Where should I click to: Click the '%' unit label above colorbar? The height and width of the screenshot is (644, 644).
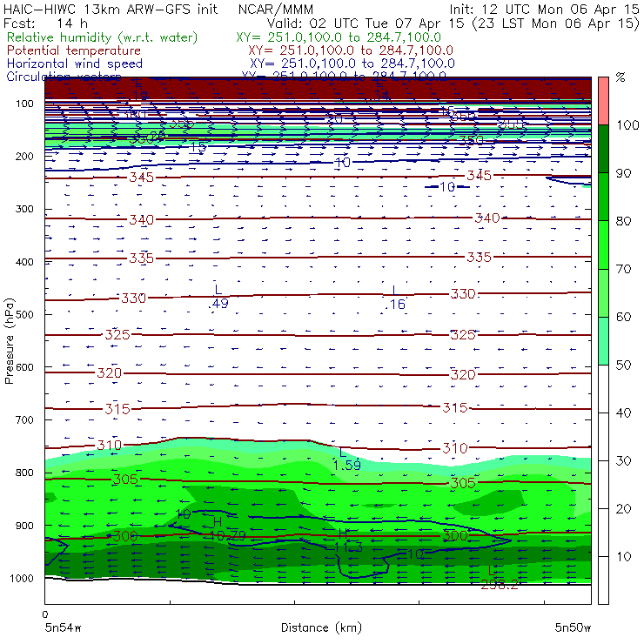(x=621, y=77)
